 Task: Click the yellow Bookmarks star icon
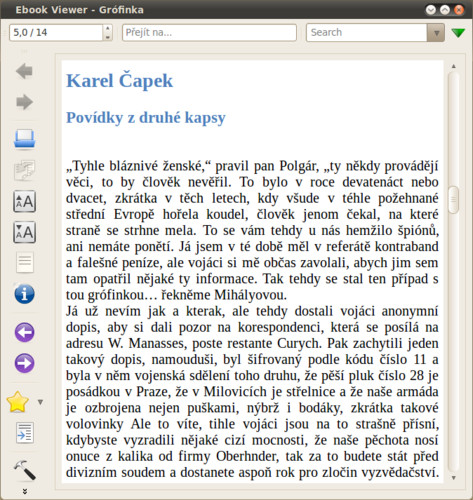(17, 402)
